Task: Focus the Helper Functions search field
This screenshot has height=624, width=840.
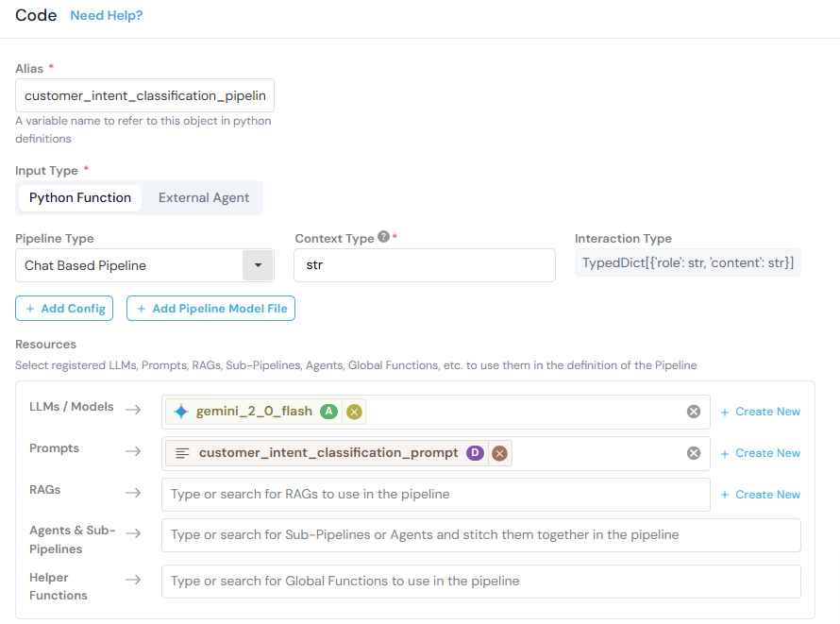Action: click(480, 582)
